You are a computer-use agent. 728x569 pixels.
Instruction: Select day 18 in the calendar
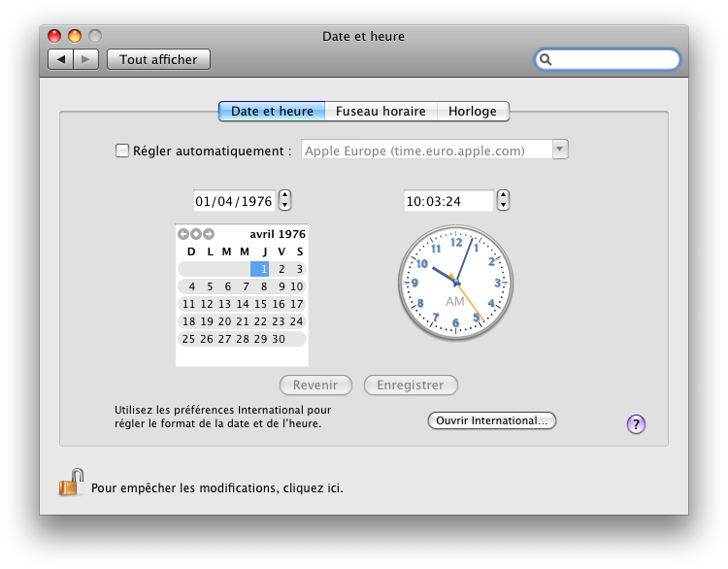click(x=189, y=321)
